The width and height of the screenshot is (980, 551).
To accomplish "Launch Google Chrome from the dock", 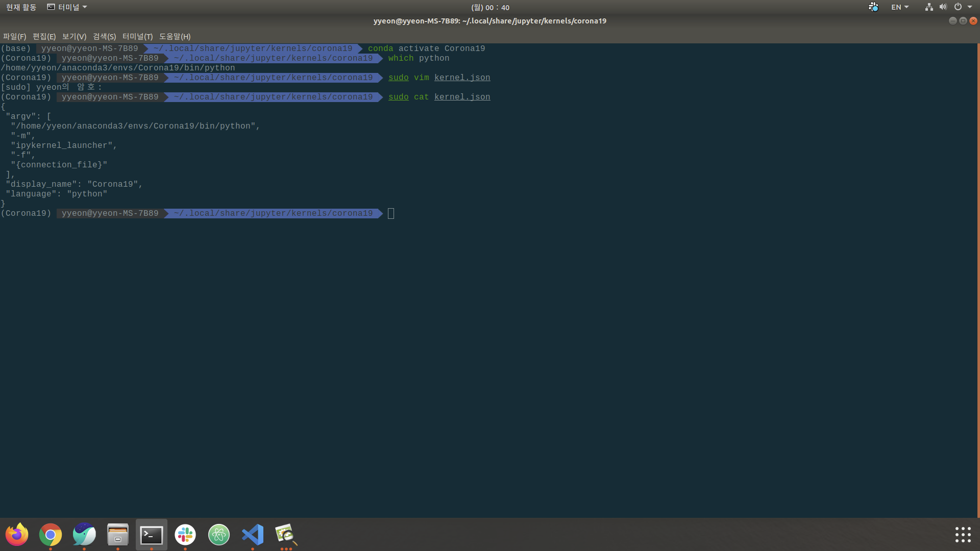I will point(51,534).
